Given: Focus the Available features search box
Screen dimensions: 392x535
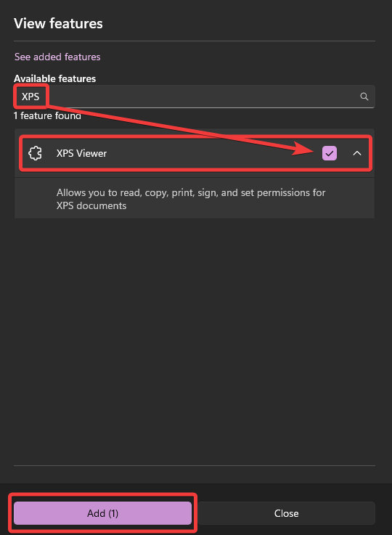Looking at the screenshot, I should [x=195, y=97].
